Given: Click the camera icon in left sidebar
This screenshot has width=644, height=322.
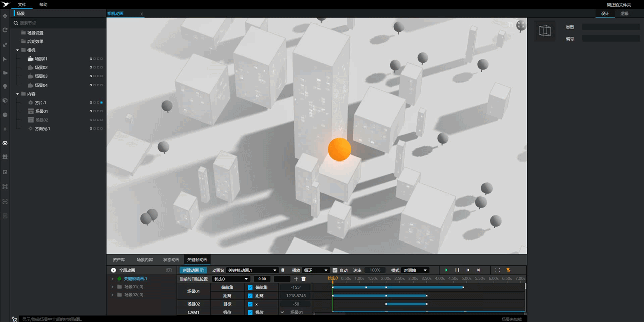Looking at the screenshot, I should pos(5,73).
